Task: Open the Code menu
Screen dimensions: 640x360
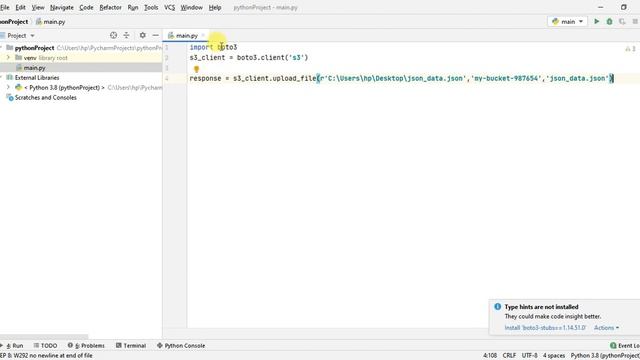Action: coord(86,7)
